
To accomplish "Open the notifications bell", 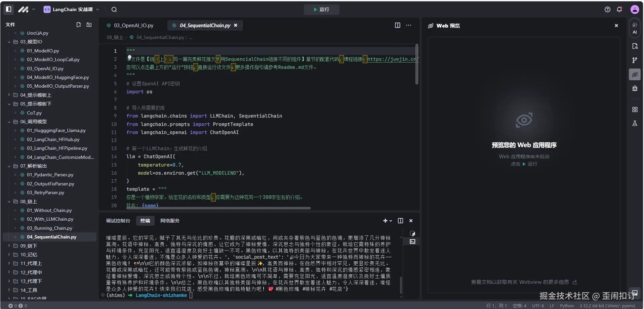I will tap(619, 9).
